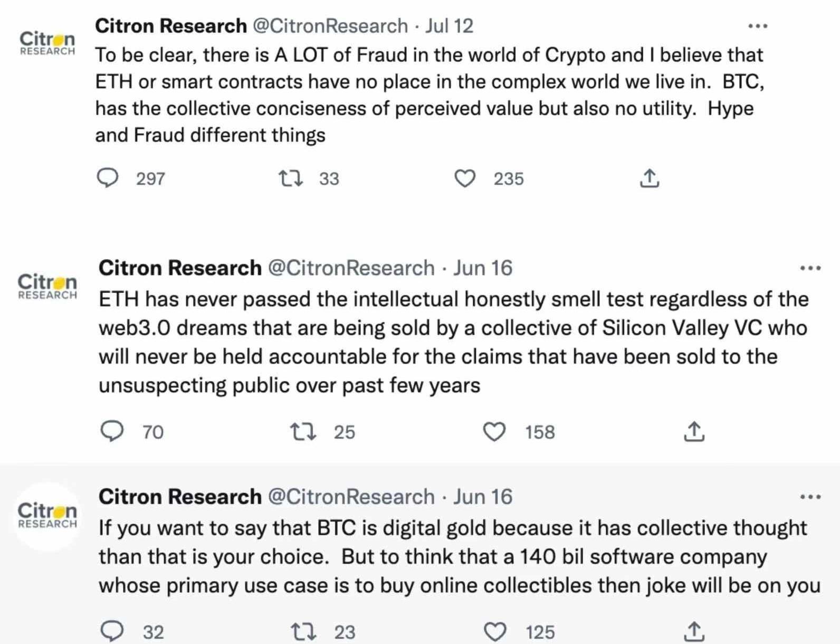This screenshot has height=644, width=840.
Task: Open more options on Jul 12 tweet
Action: pos(758,26)
